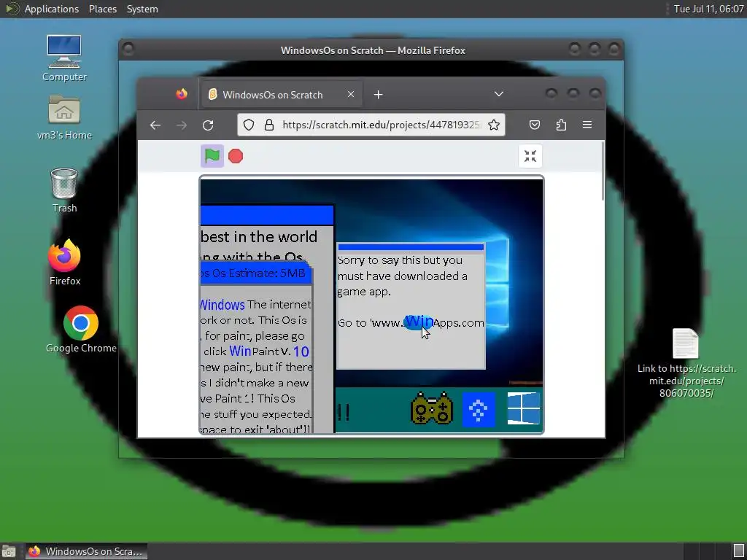Image resolution: width=747 pixels, height=560 pixels.
Task: Select vm3's Home folder icon
Action: coord(64,117)
